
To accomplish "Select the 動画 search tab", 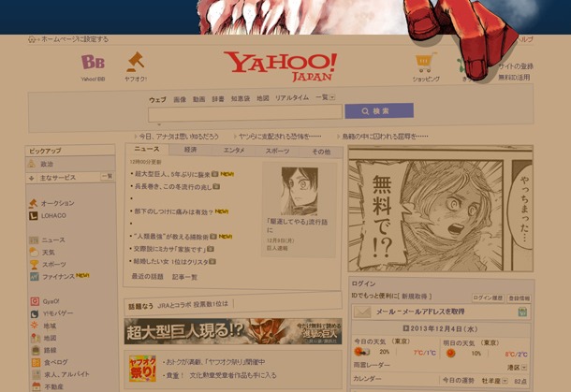I will (198, 99).
